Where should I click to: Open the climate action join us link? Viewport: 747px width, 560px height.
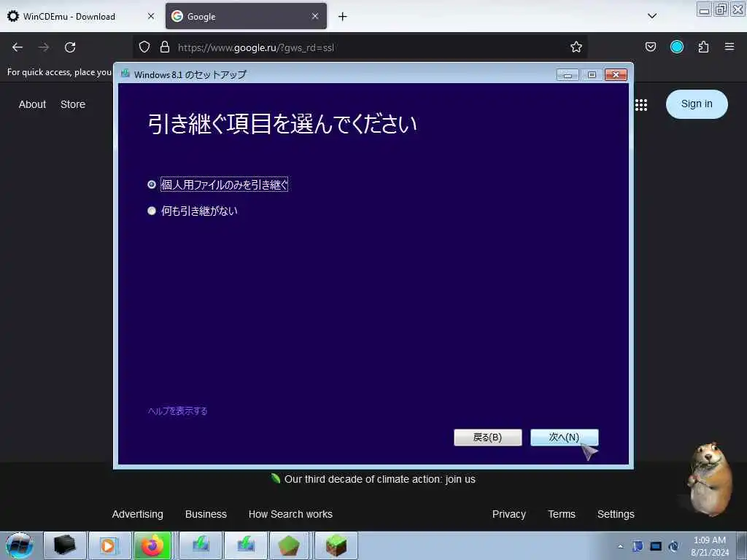379,479
